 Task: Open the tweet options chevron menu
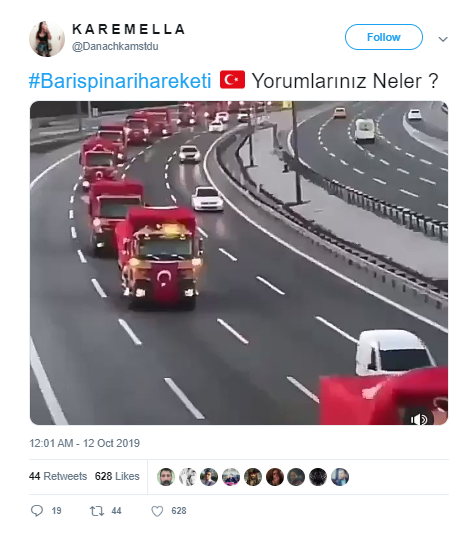[443, 39]
